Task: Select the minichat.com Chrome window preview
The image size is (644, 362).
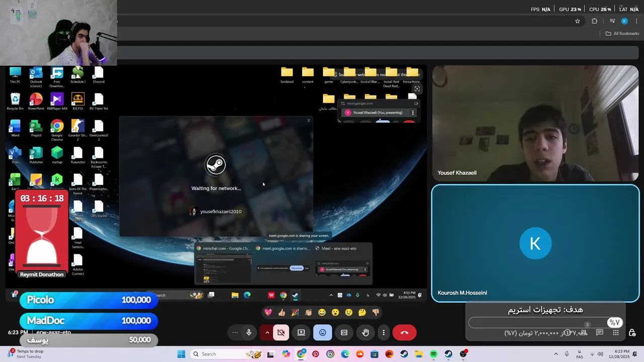Action: 223,264
